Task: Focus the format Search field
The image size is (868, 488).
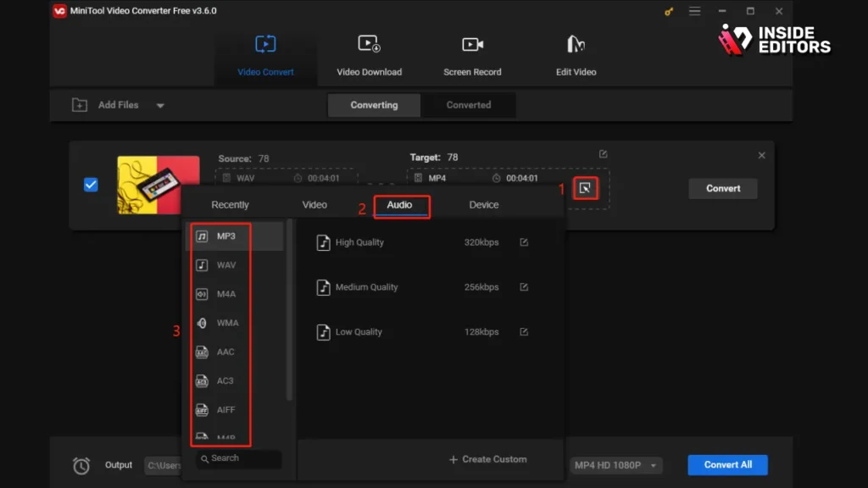Action: click(x=238, y=458)
